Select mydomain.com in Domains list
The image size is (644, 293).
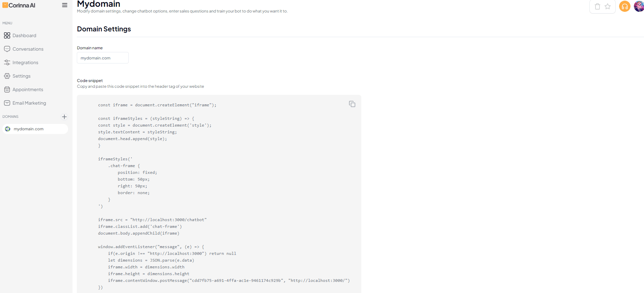click(35, 129)
